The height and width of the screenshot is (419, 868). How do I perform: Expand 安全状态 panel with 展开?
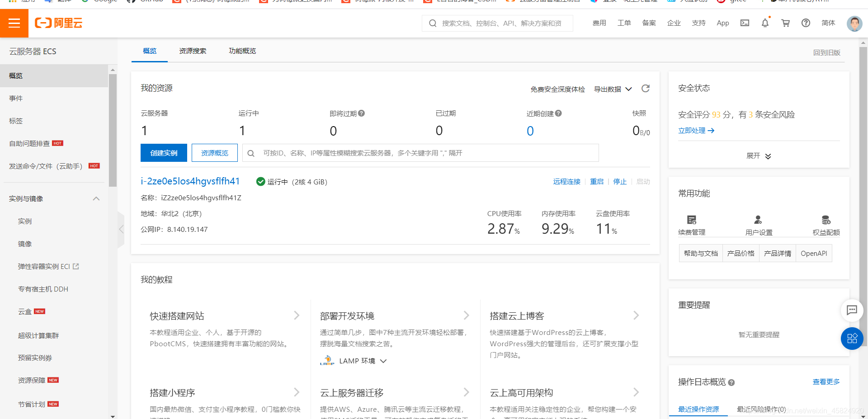[x=759, y=156]
